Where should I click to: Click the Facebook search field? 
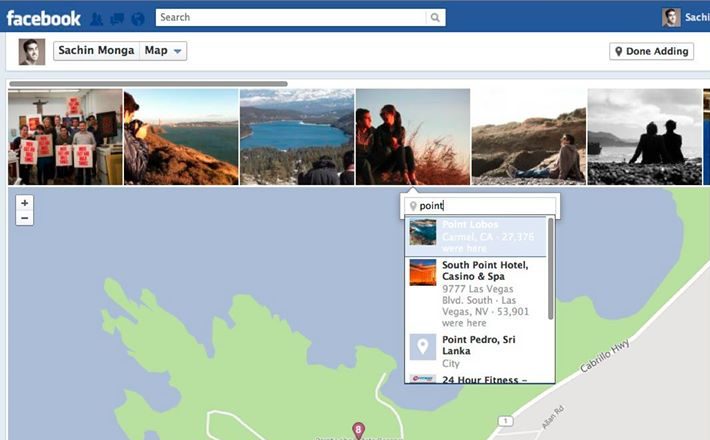point(290,17)
